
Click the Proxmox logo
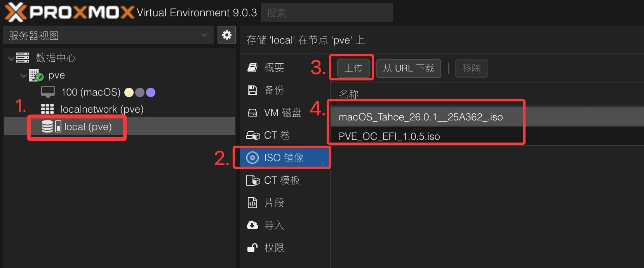(x=69, y=12)
